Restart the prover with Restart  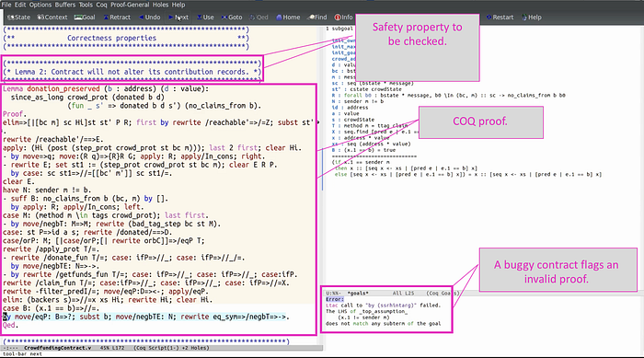[x=500, y=17]
